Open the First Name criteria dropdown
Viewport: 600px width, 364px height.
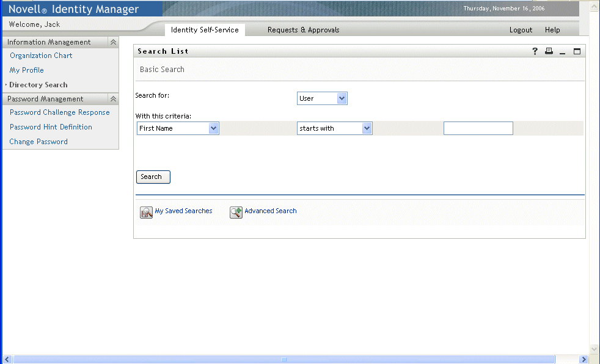[178, 128]
